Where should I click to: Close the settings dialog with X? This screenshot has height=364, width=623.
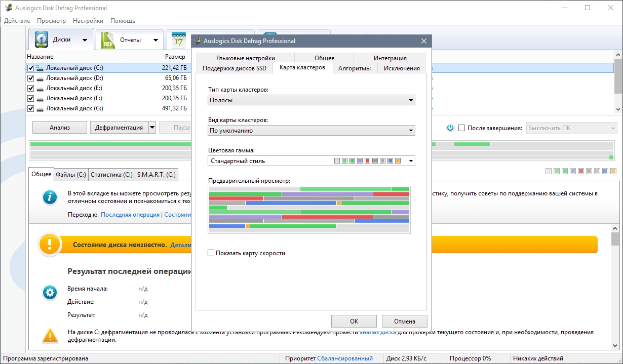(x=424, y=41)
